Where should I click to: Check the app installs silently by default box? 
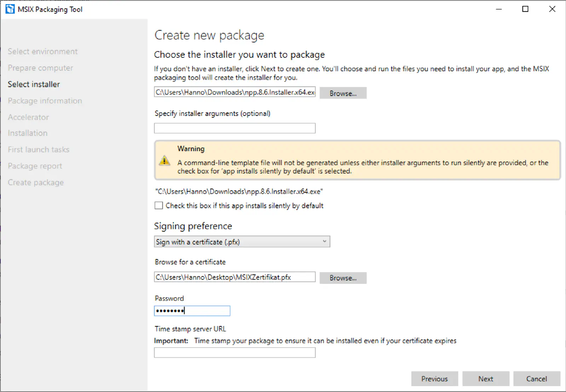pos(159,206)
